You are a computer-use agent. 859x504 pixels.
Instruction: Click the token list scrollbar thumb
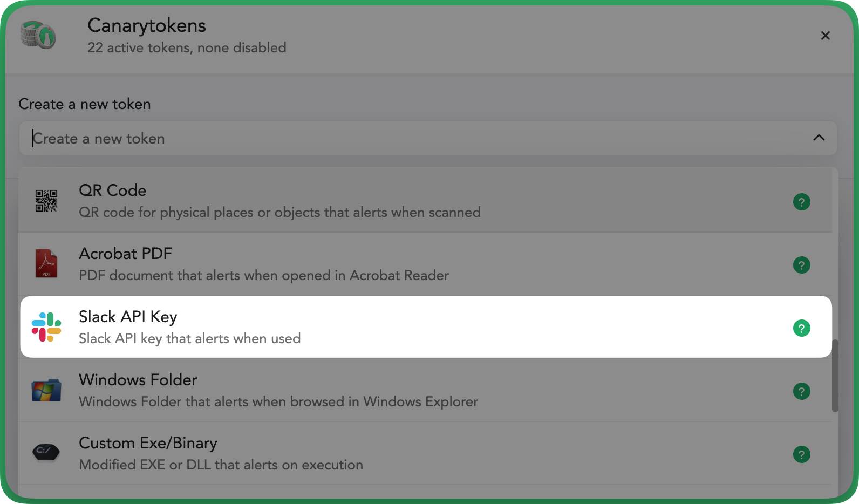pyautogui.click(x=835, y=376)
